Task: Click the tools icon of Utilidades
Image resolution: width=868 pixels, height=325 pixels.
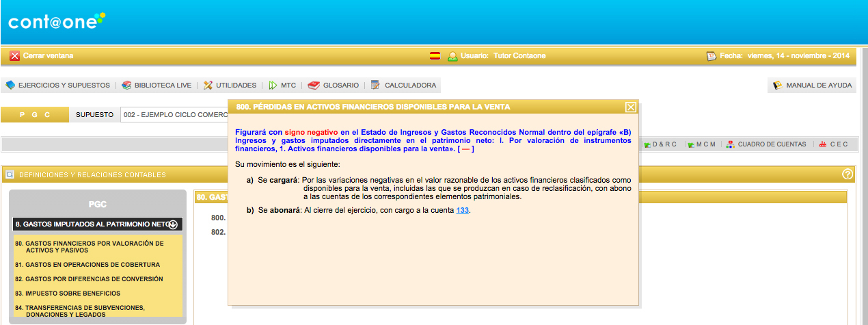Action: [x=208, y=86]
